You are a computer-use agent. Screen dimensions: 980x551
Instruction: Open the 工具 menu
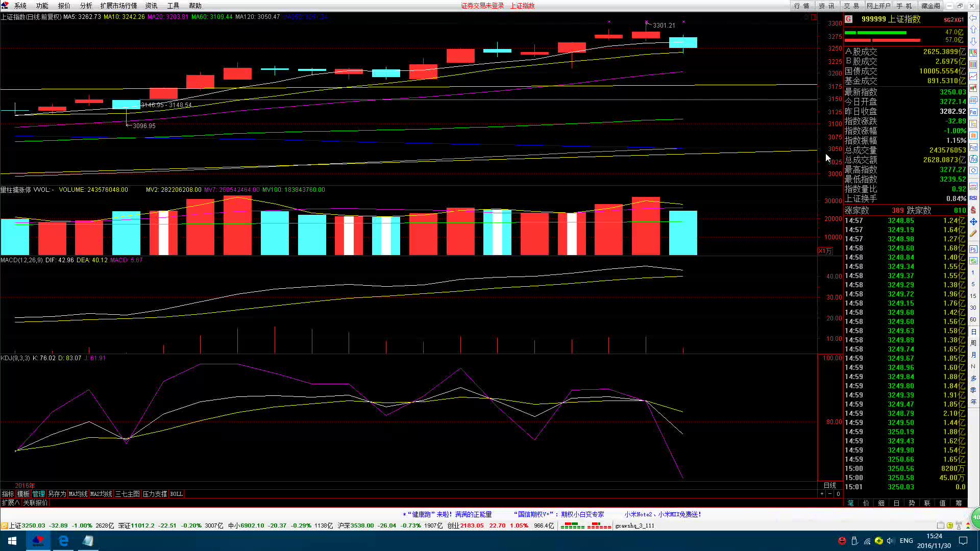[174, 6]
